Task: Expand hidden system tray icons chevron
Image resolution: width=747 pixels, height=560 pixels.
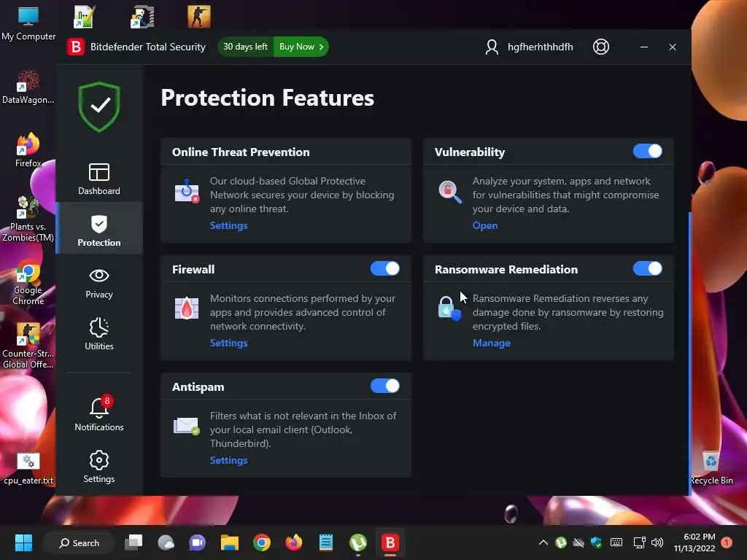Action: tap(543, 542)
